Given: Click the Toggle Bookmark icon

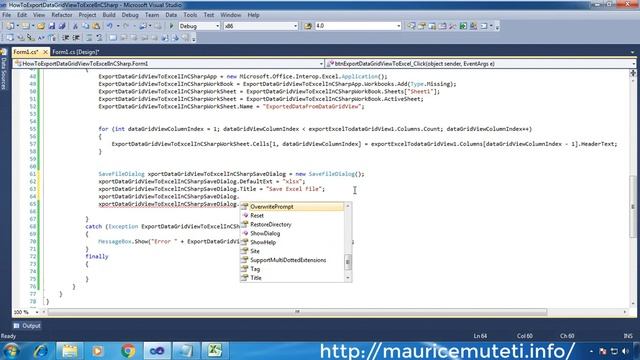Looking at the screenshot, I should tap(113, 38).
